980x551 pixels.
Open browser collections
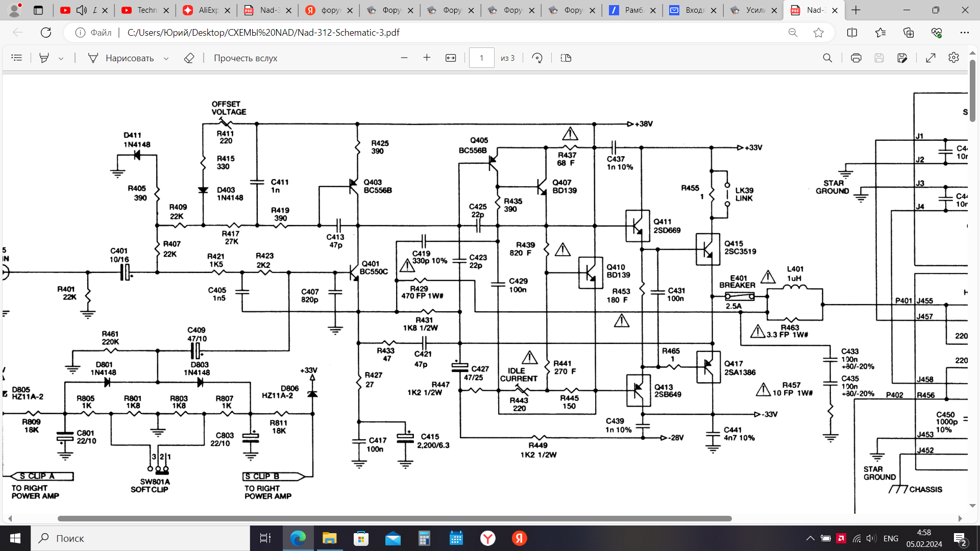(x=909, y=33)
